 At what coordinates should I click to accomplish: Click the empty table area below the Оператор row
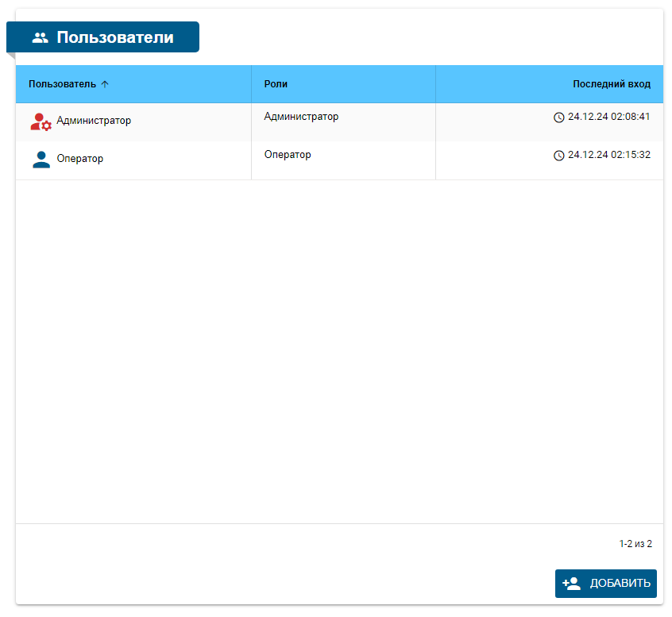[339, 349]
